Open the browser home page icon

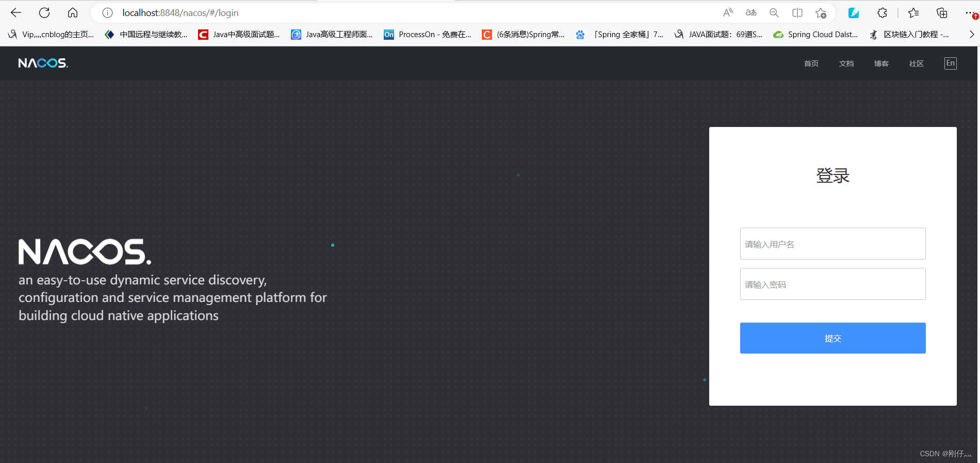click(x=73, y=13)
